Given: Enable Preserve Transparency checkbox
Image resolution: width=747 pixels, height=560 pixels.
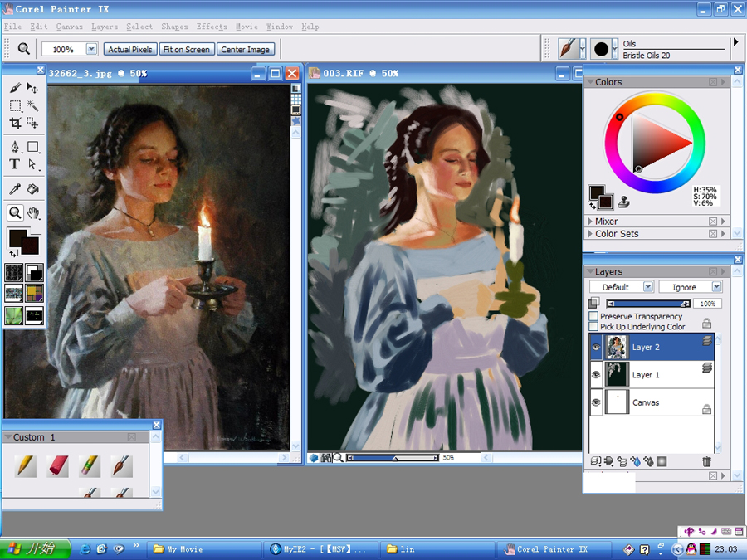Looking at the screenshot, I should pos(593,316).
